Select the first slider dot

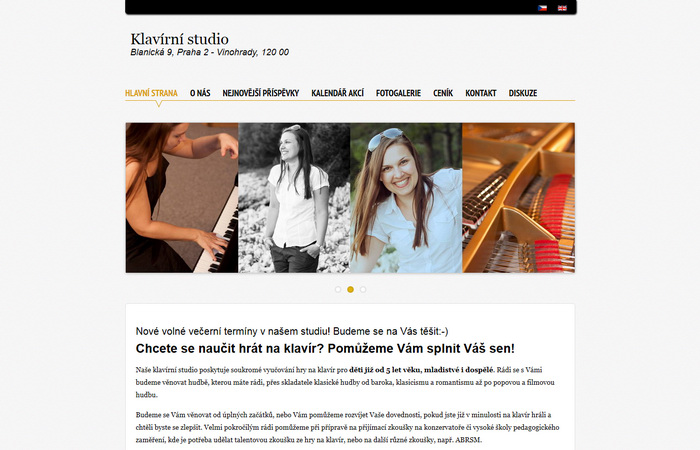pyautogui.click(x=338, y=289)
